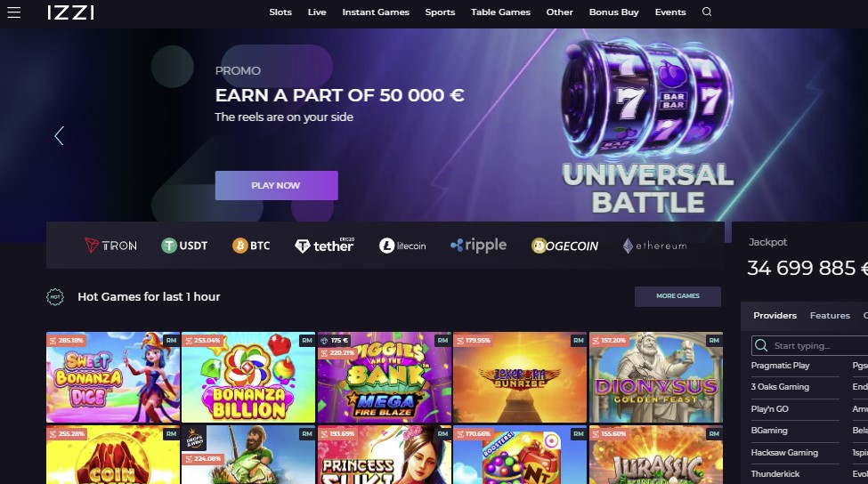Select the USDT payment logo
The image size is (868, 484).
[x=184, y=245]
